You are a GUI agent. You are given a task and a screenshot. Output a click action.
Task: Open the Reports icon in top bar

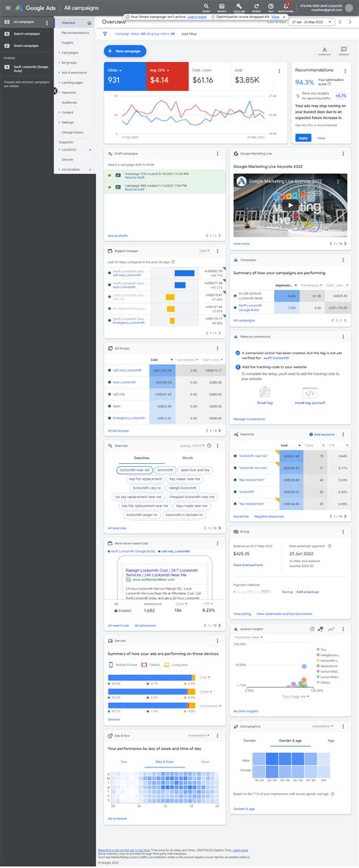[222, 7]
